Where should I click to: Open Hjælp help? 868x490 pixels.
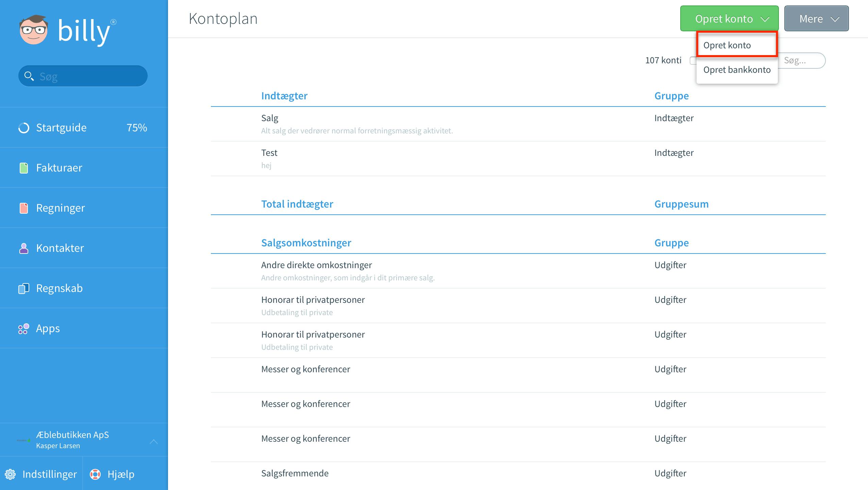126,474
